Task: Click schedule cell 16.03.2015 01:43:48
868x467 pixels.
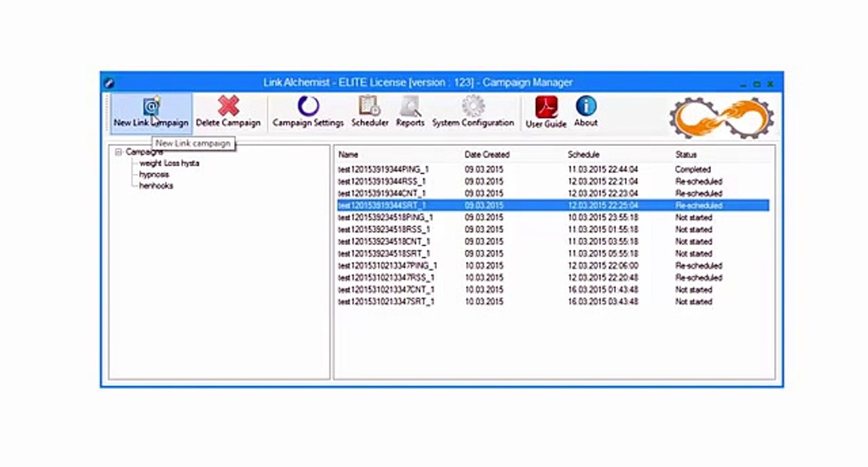Action: pyautogui.click(x=603, y=290)
